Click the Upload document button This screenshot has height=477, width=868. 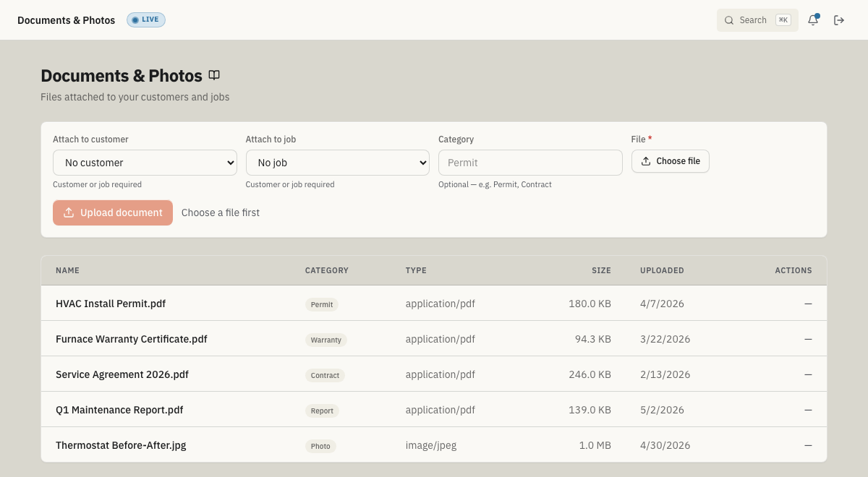coord(113,212)
